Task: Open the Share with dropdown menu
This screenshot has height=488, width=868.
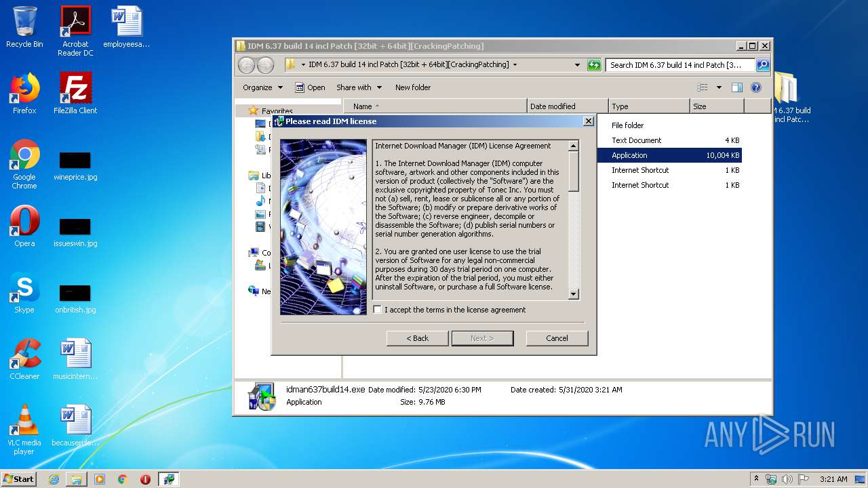Action: point(359,87)
